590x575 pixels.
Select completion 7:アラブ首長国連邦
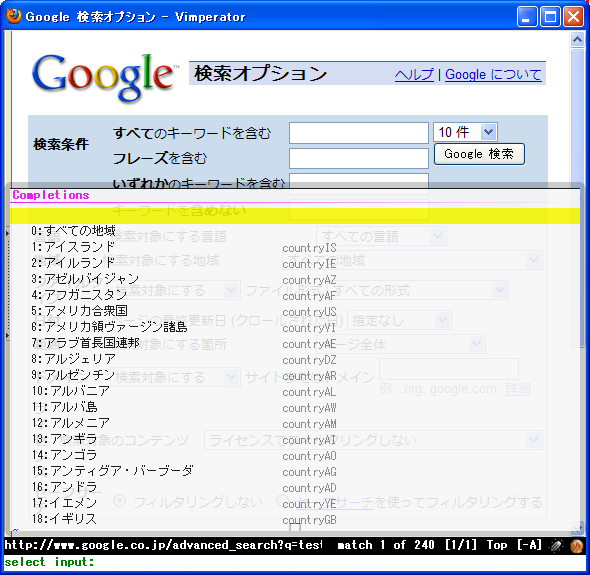pos(85,343)
